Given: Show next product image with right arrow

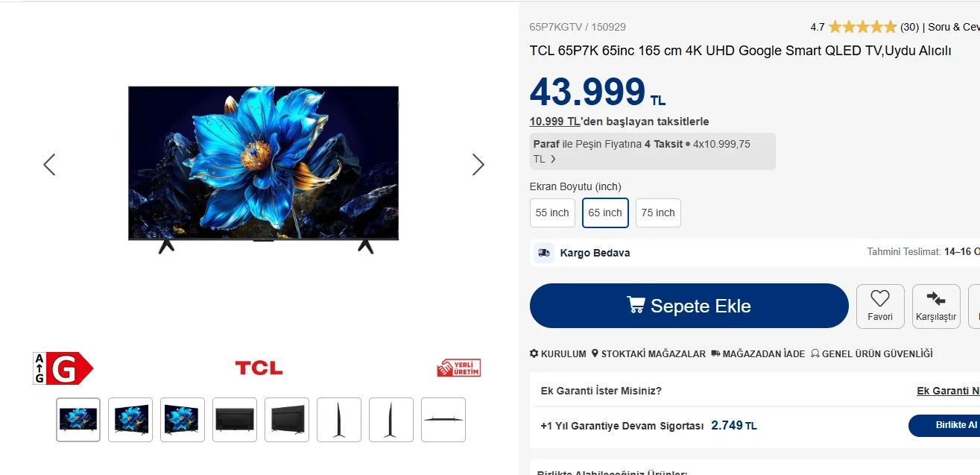Looking at the screenshot, I should click(x=478, y=164).
